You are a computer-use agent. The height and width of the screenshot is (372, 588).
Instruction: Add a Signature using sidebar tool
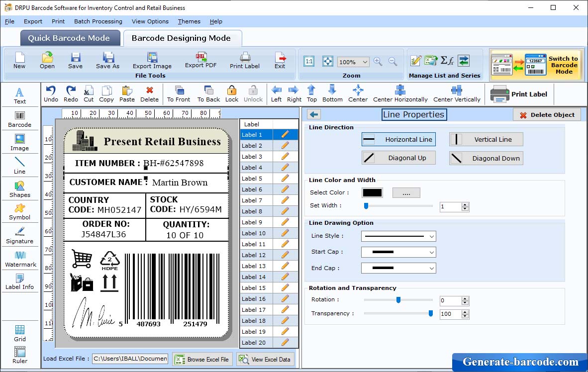pyautogui.click(x=19, y=236)
